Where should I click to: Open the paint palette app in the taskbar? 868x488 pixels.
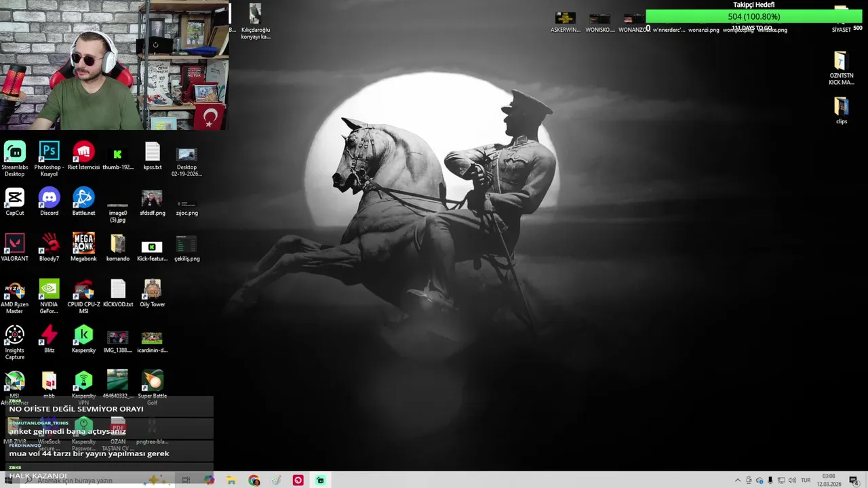coord(276,480)
